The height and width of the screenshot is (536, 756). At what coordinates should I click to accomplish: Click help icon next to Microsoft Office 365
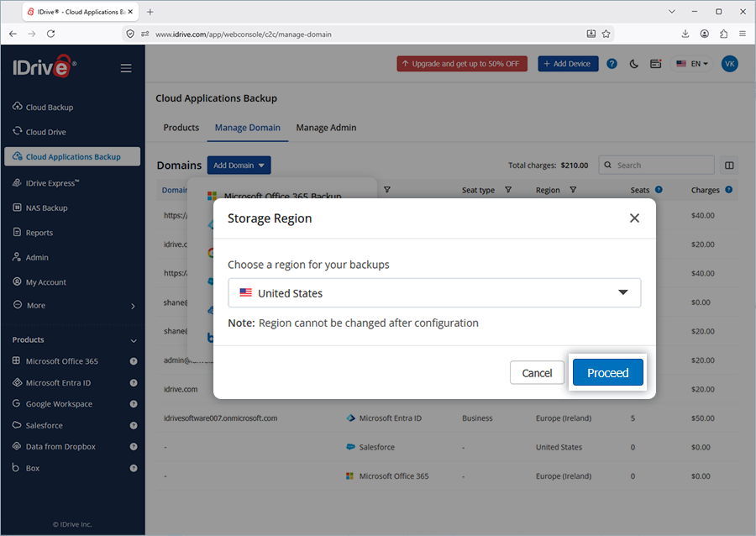click(134, 361)
